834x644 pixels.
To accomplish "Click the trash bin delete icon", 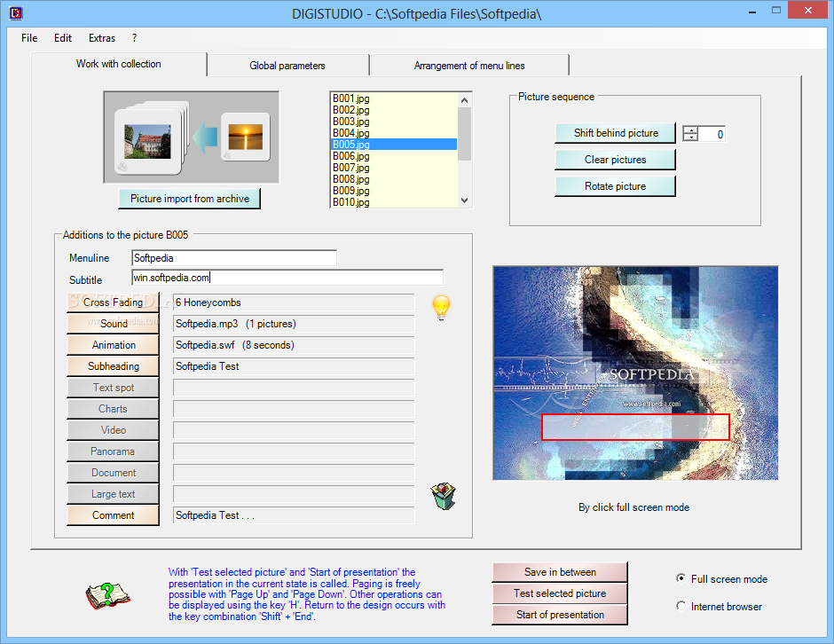I will coord(444,496).
